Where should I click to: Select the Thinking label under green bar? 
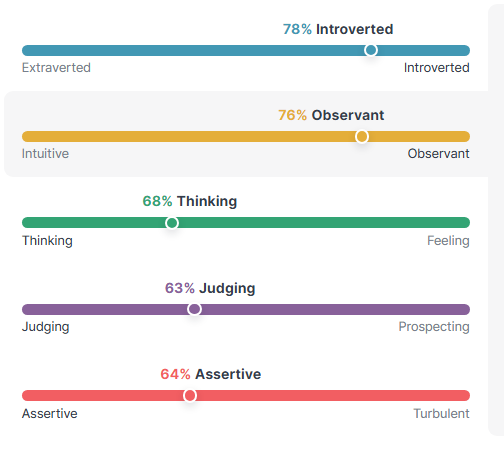click(x=47, y=241)
